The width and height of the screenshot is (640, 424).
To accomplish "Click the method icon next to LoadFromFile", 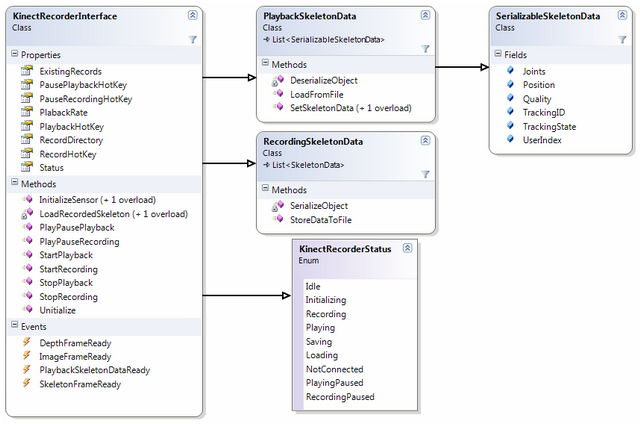I will (x=278, y=94).
